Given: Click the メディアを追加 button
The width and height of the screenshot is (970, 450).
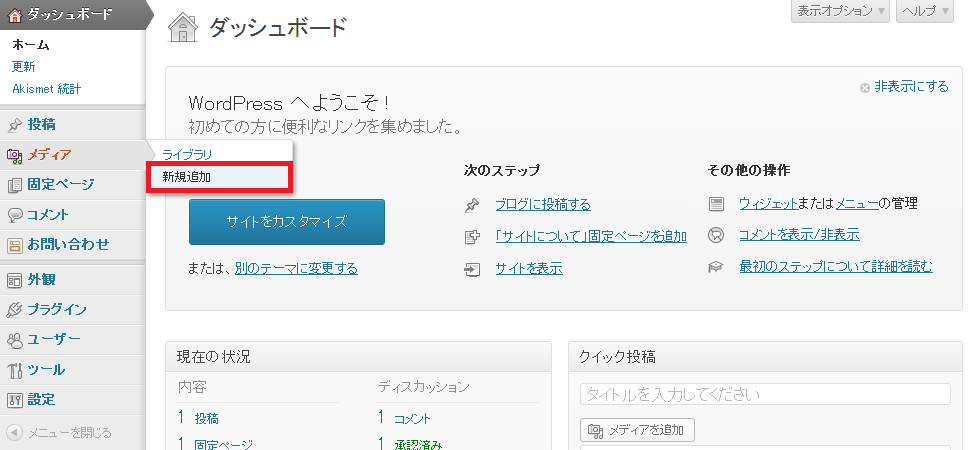Looking at the screenshot, I should tap(637, 430).
